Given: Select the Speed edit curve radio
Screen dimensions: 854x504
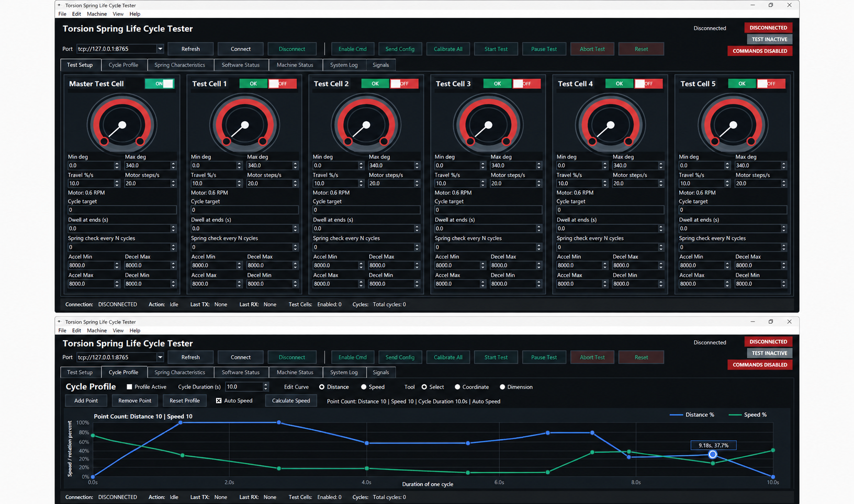Looking at the screenshot, I should point(363,387).
